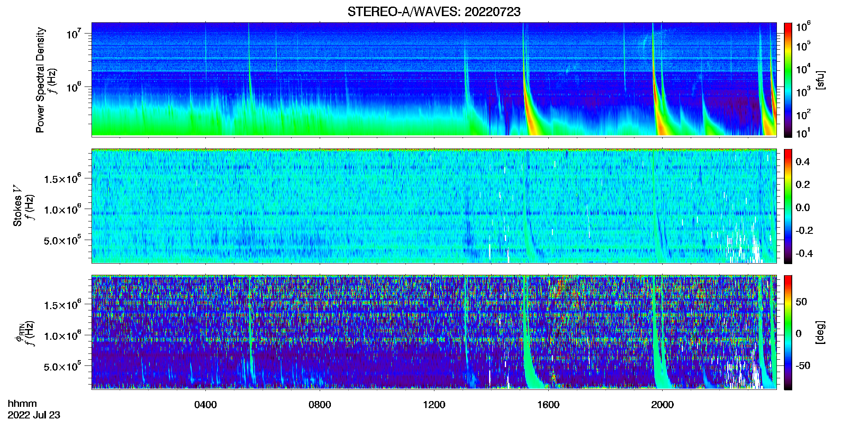Click the Power Spectral Density axis label
The image size is (868, 447).
click(x=40, y=80)
